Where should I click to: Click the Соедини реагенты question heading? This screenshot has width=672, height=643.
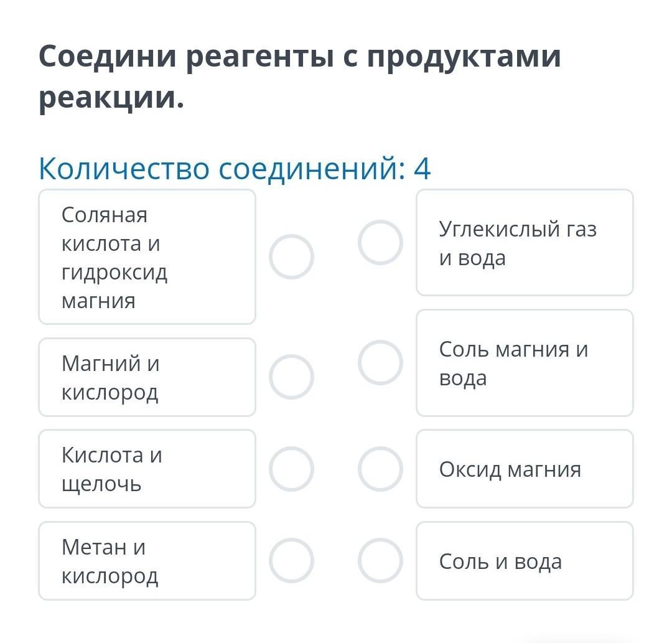pyautogui.click(x=299, y=77)
